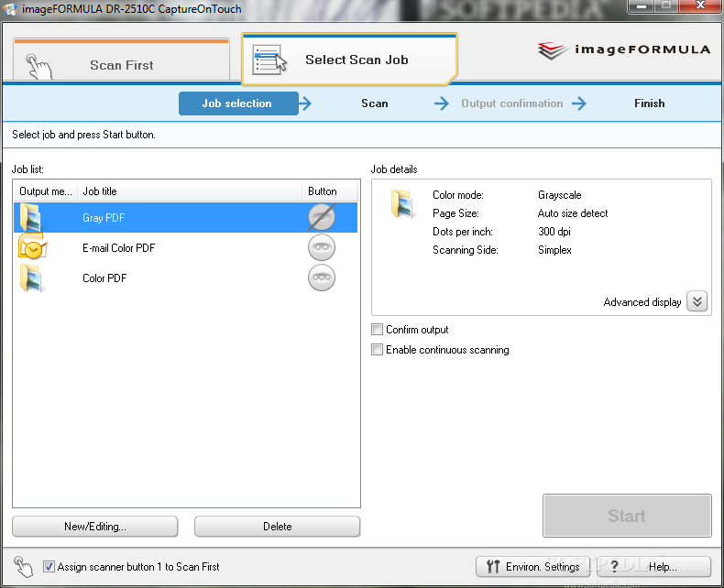Viewport: 724px width, 588px height.
Task: Enable the Confirm output checkbox
Action: click(378, 330)
